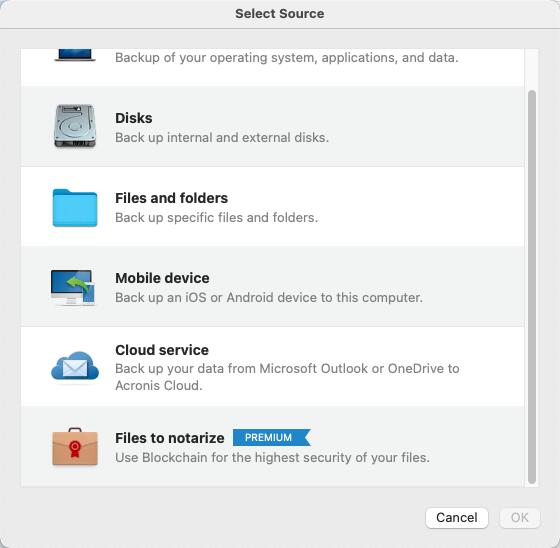Click 'Back up internal and external disks' description
560x548 pixels.
(222, 138)
